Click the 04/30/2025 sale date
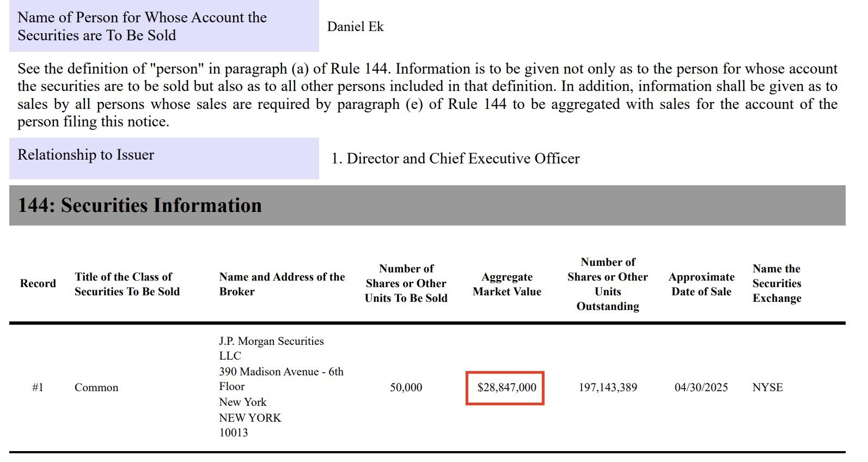Image resolution: width=868 pixels, height=462 pixels. 701,387
